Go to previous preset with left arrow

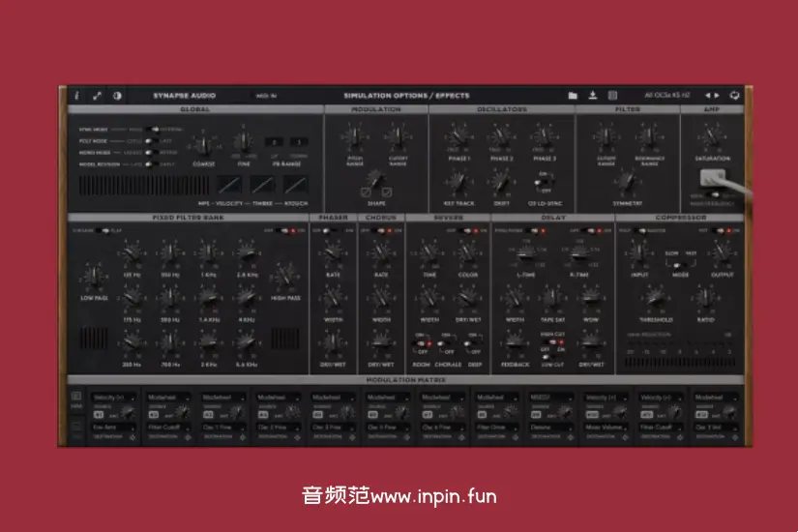[707, 95]
